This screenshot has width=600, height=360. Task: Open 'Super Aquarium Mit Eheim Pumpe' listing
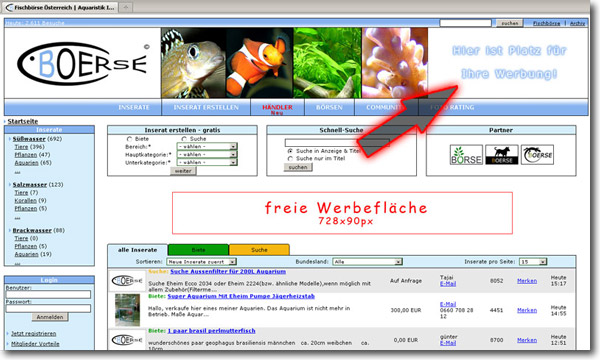click(241, 296)
